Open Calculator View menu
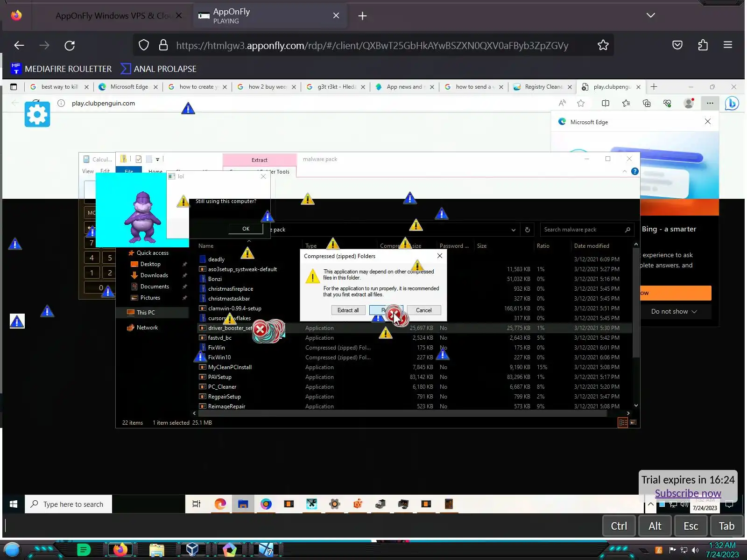This screenshot has width=747, height=560. click(x=88, y=171)
